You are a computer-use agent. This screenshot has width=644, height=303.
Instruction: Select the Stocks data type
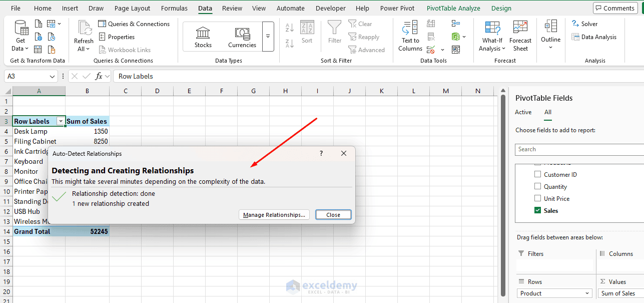coord(203,37)
